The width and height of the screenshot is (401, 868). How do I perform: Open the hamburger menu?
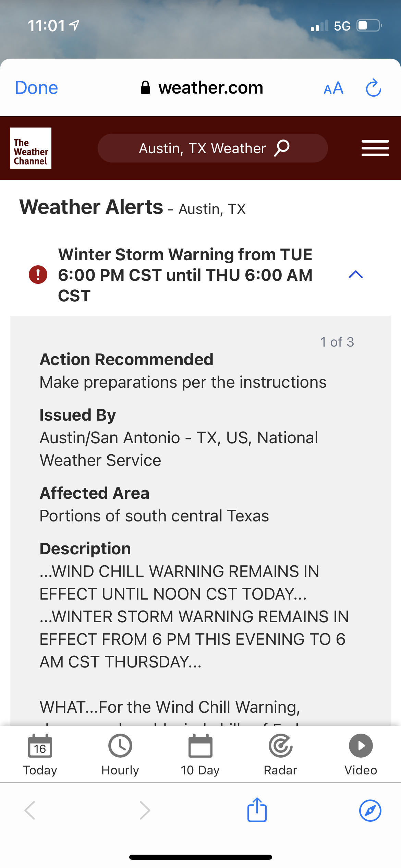tap(375, 148)
